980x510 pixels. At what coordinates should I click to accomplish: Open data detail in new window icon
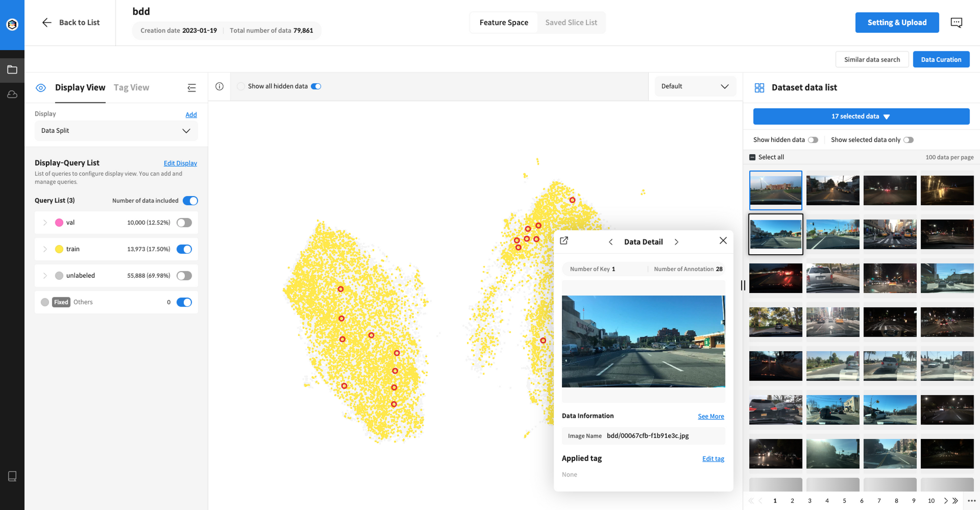(x=564, y=241)
